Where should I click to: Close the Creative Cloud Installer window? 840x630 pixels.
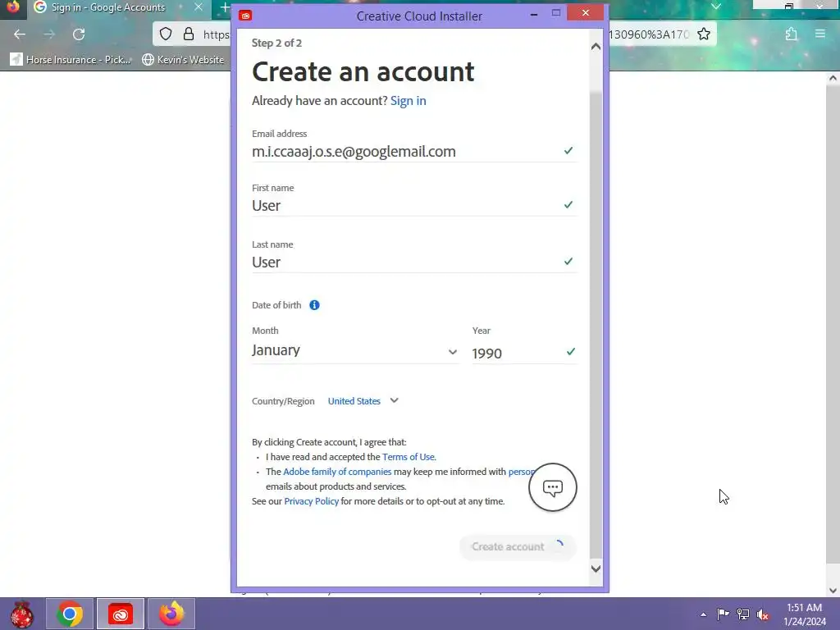(x=585, y=12)
